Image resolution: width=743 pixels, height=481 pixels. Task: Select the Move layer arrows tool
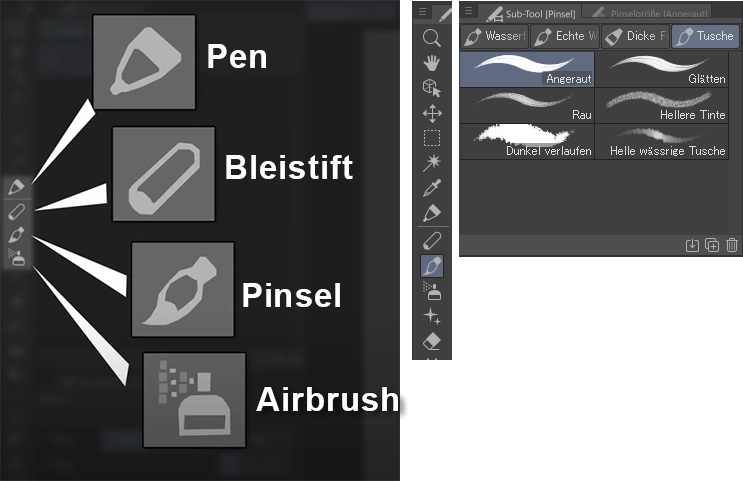(432, 113)
